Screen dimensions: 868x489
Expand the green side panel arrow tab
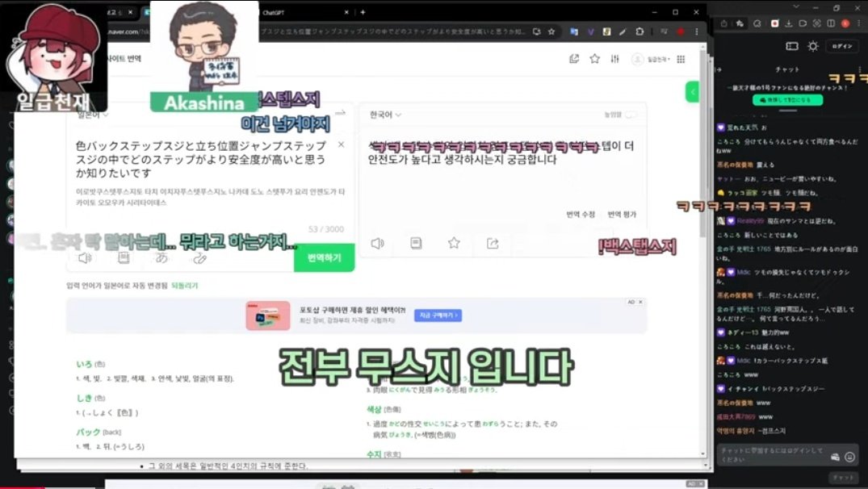[692, 92]
